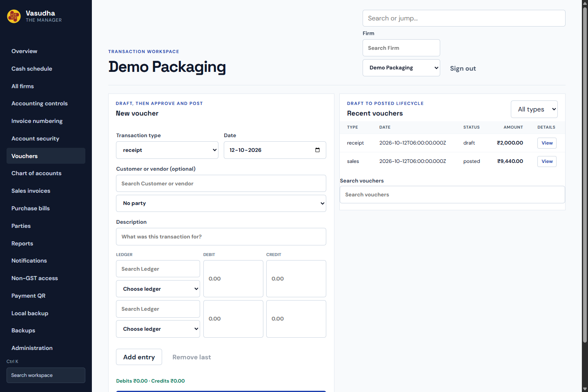Image resolution: width=588 pixels, height=392 pixels.
Task: Click the first row Debit amount field
Action: pos(233,278)
